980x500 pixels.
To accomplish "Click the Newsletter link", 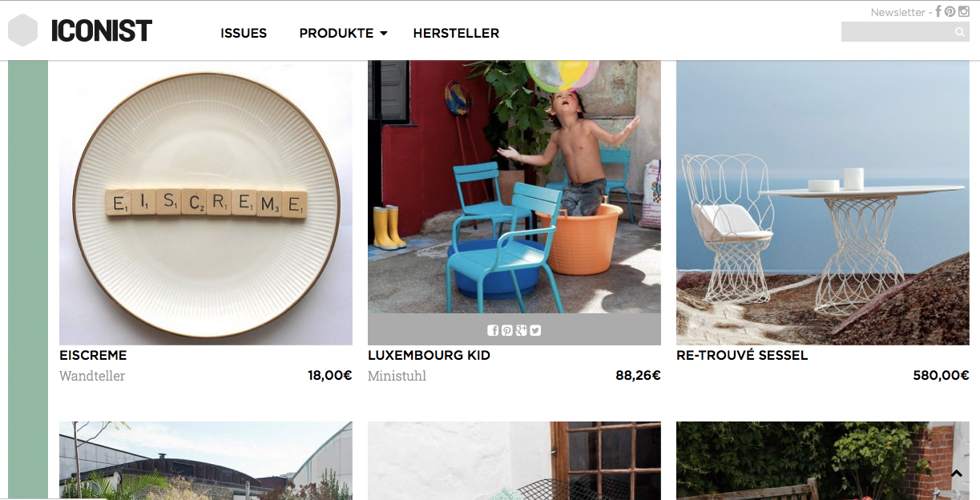I will [897, 12].
